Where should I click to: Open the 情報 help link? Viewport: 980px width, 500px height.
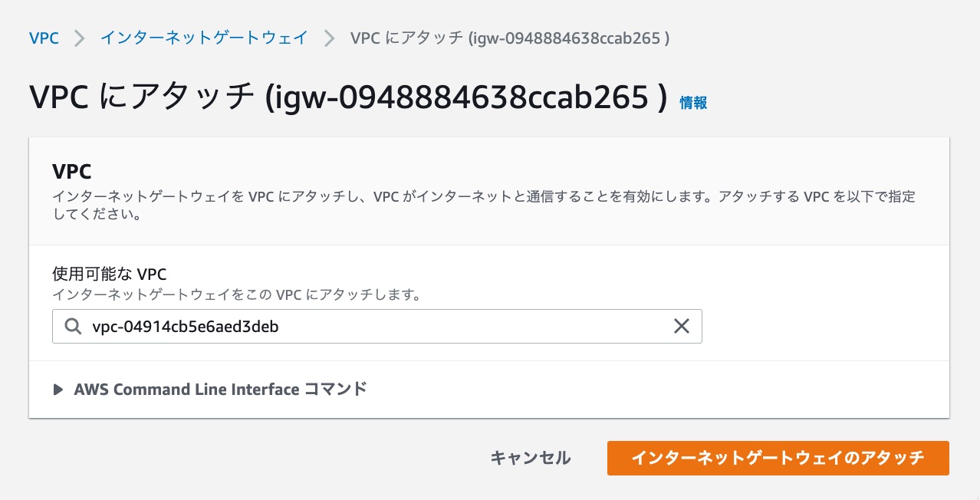(x=692, y=102)
